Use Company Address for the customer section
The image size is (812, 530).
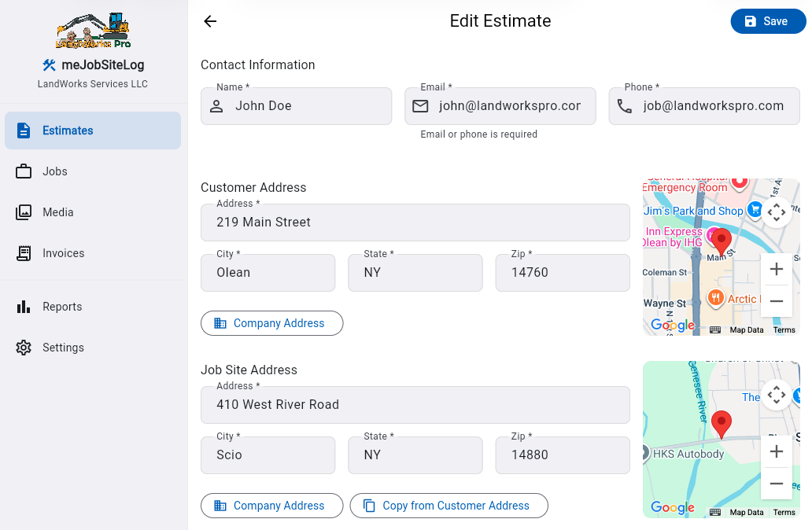tap(271, 323)
